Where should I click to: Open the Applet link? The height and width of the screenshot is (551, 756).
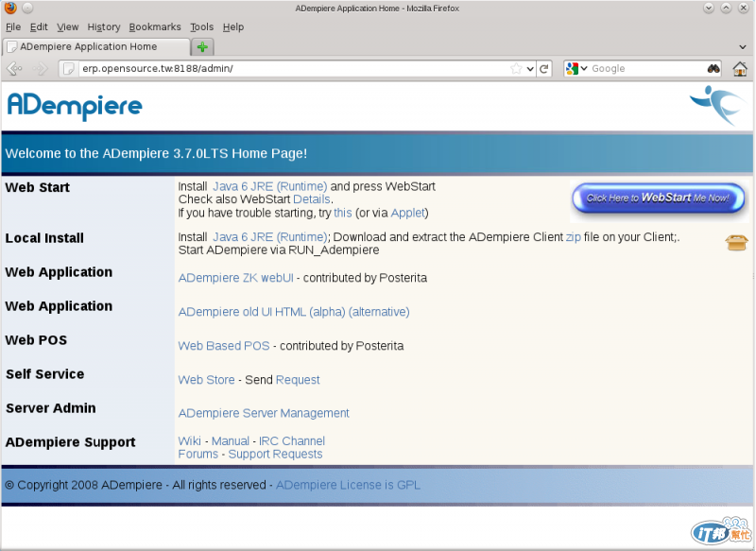(408, 213)
